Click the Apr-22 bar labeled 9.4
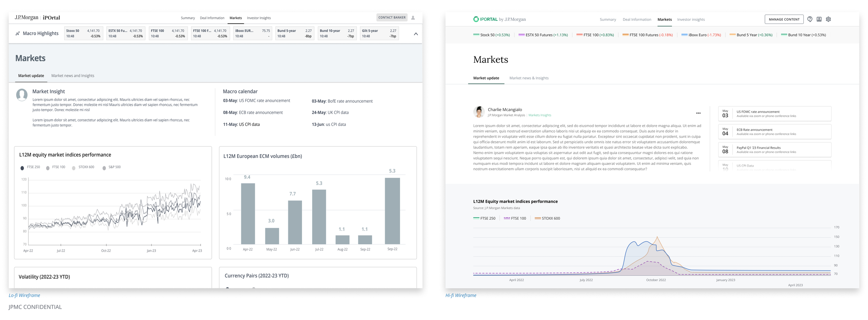The width and height of the screenshot is (868, 320). (248, 214)
